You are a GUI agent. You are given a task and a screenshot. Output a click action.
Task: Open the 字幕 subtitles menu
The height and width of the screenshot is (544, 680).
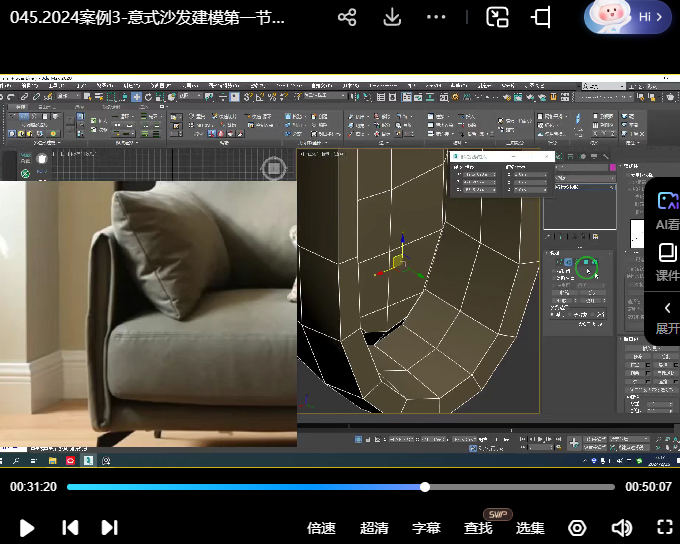pyautogui.click(x=426, y=528)
